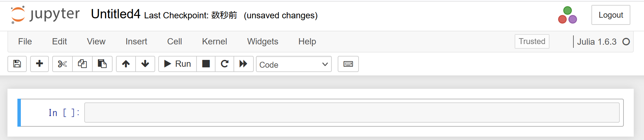Copy the selected cell
This screenshot has width=644, height=140.
(x=82, y=64)
